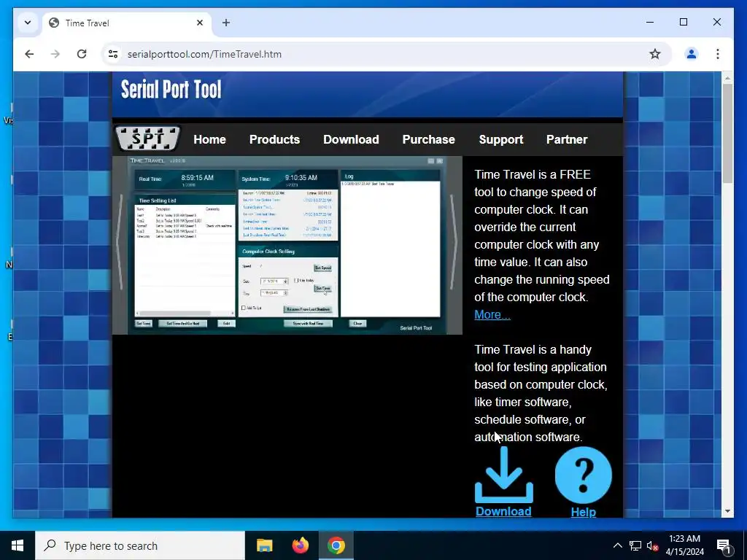Click the Chrome taskbar icon
The image size is (747, 560).
(x=336, y=545)
